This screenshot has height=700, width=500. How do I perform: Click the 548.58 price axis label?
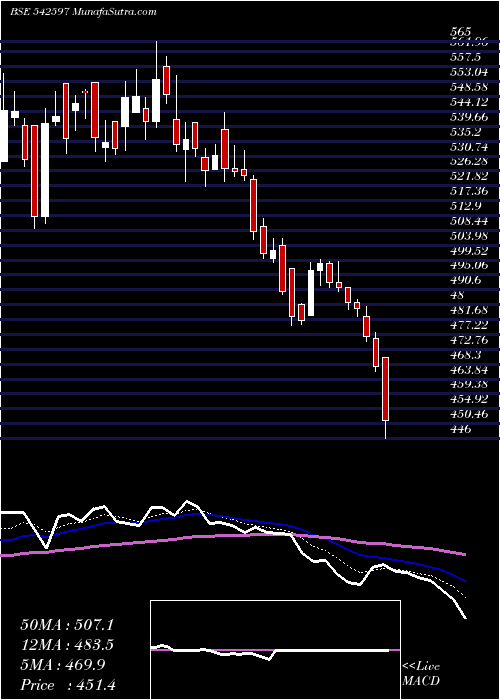(470, 87)
